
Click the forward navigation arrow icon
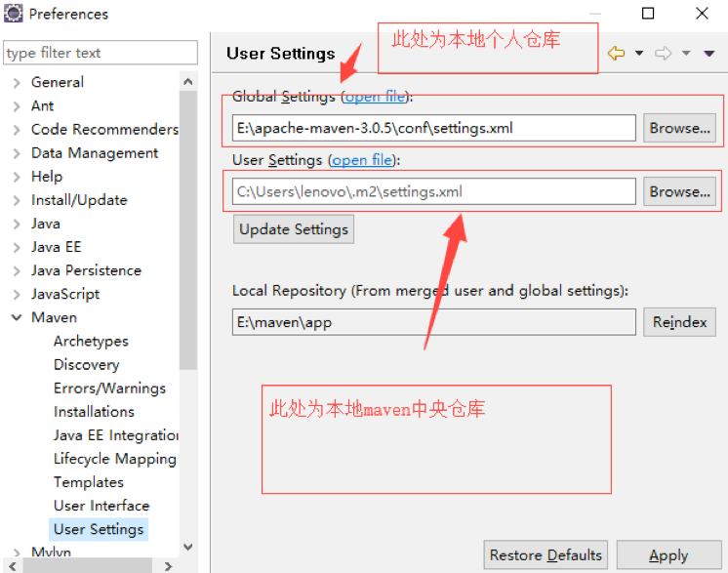(663, 54)
